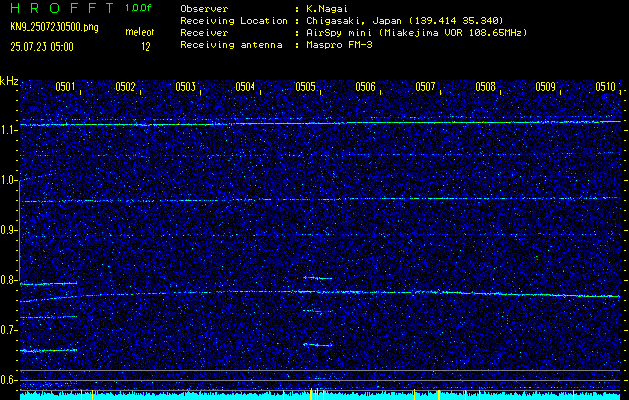Click the 0504 time marker

[245, 87]
